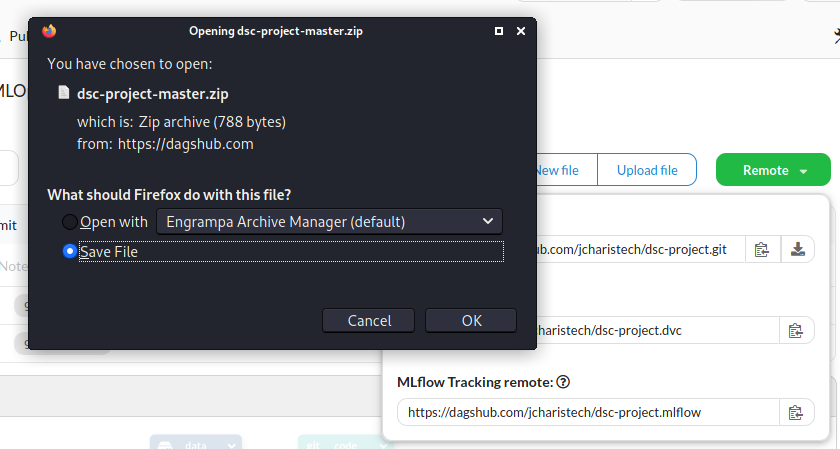
Task: Open the Engrampa Archive Manager application dropdown
Action: click(329, 222)
